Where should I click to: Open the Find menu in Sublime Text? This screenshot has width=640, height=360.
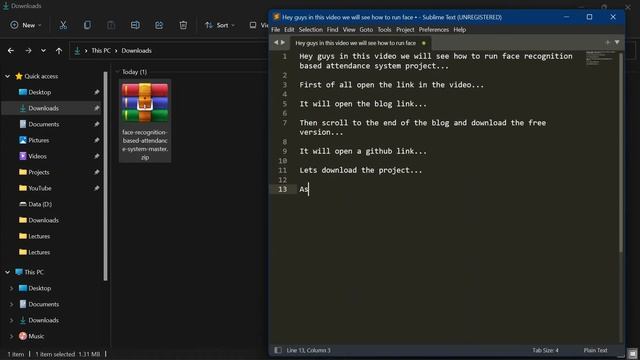[x=332, y=30]
